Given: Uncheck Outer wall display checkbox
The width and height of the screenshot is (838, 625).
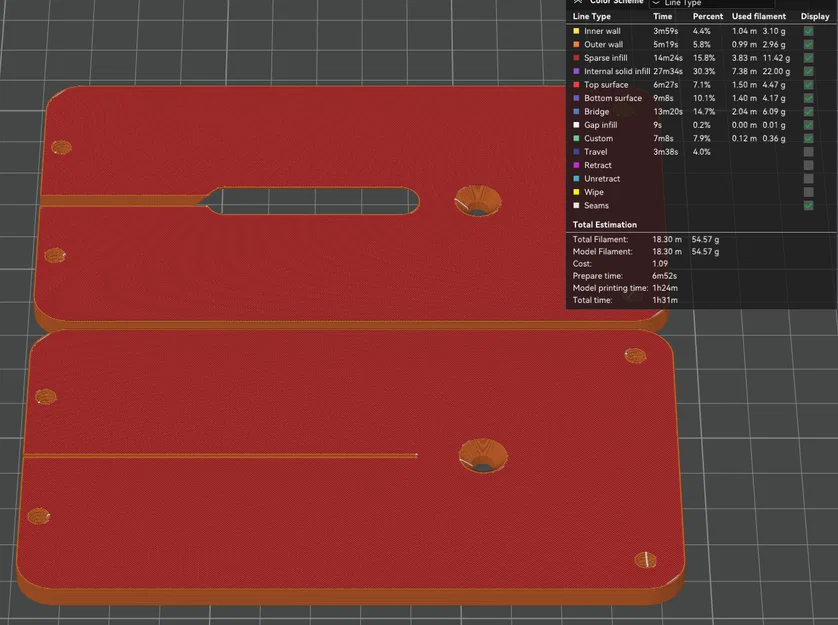Looking at the screenshot, I should pos(808,44).
